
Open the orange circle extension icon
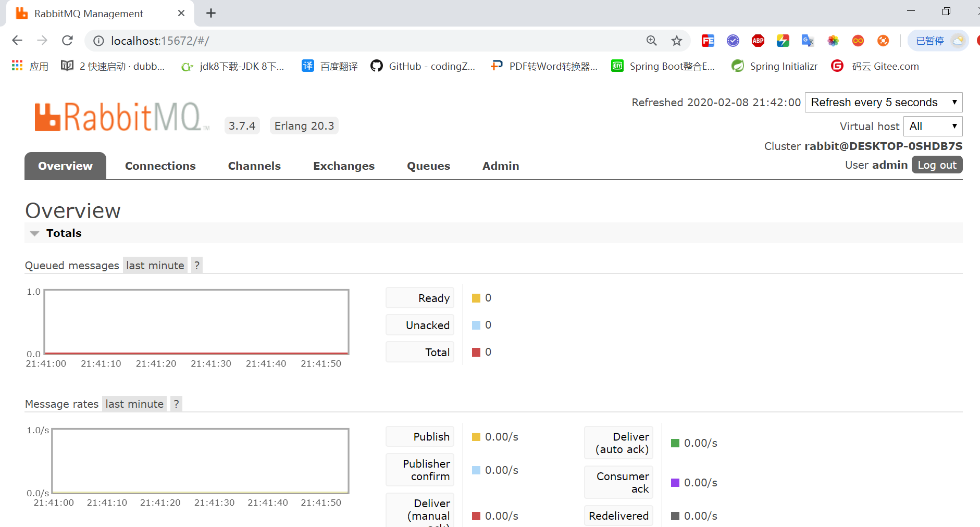[x=883, y=41]
